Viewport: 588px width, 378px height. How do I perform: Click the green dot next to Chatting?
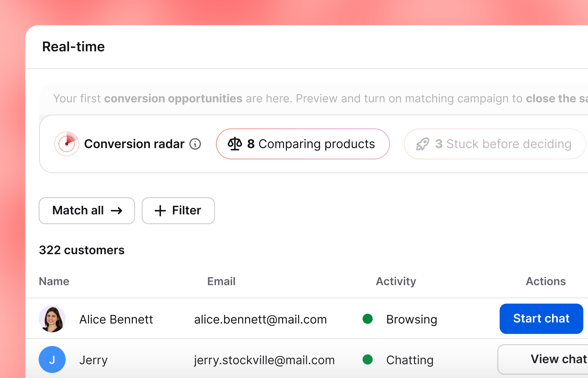point(367,359)
